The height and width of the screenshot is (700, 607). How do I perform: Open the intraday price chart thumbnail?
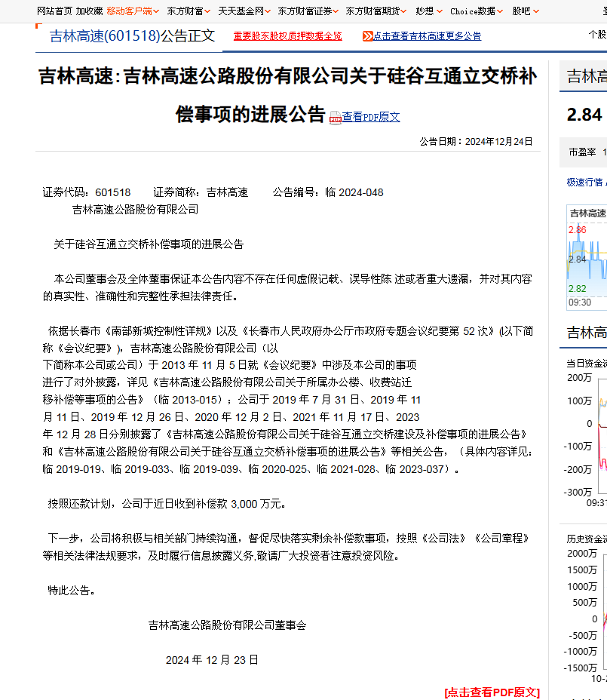pos(587,257)
